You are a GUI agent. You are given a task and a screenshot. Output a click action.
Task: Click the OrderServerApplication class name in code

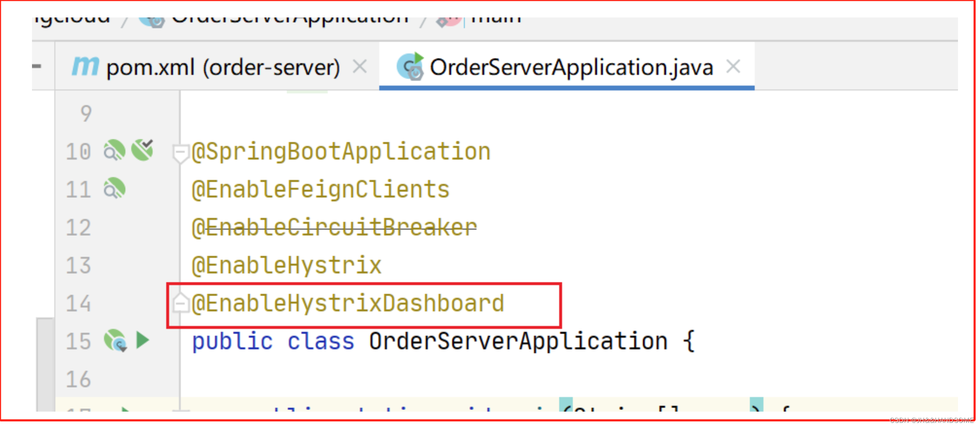tap(518, 341)
